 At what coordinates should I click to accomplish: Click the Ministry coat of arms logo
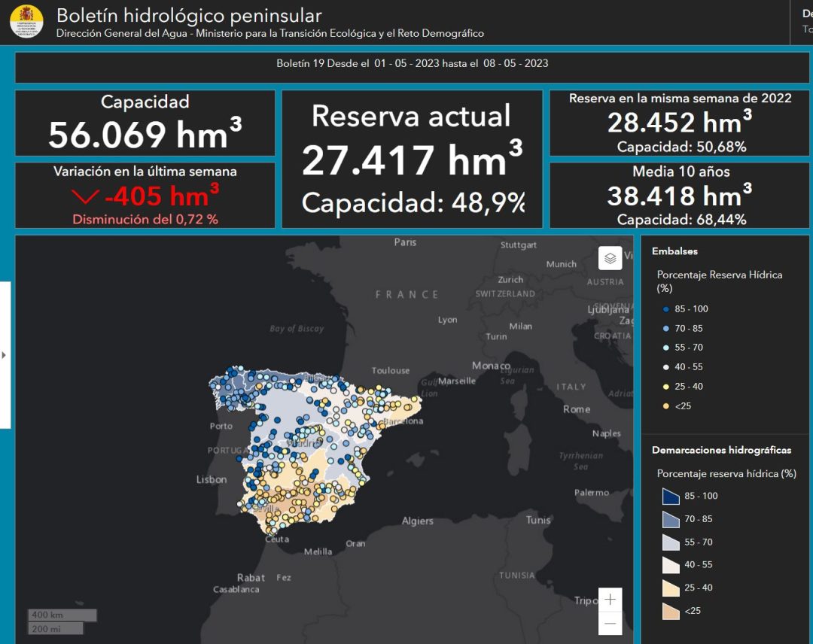[x=26, y=20]
